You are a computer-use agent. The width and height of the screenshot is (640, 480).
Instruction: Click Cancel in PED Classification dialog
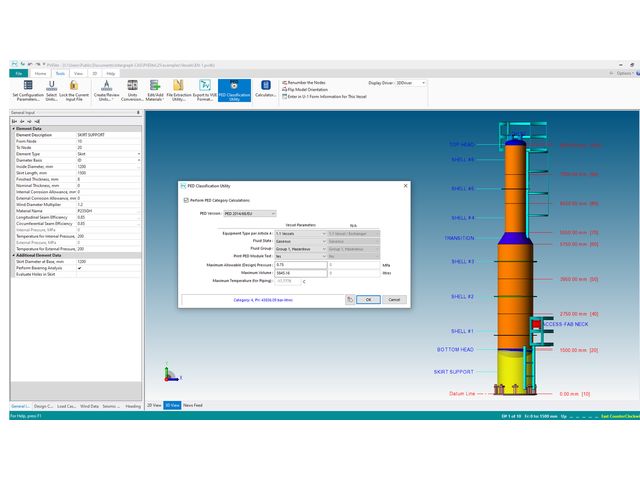[x=394, y=299]
